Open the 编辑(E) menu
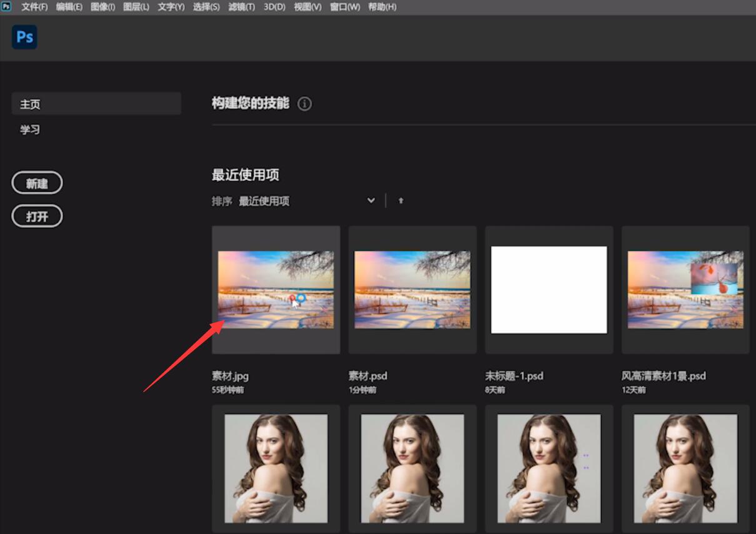 (x=69, y=7)
